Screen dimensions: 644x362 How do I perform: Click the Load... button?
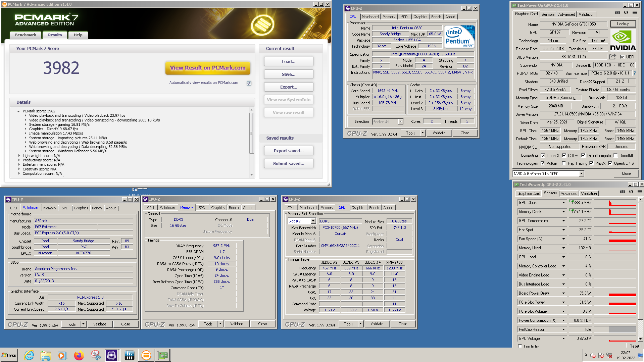tap(289, 61)
